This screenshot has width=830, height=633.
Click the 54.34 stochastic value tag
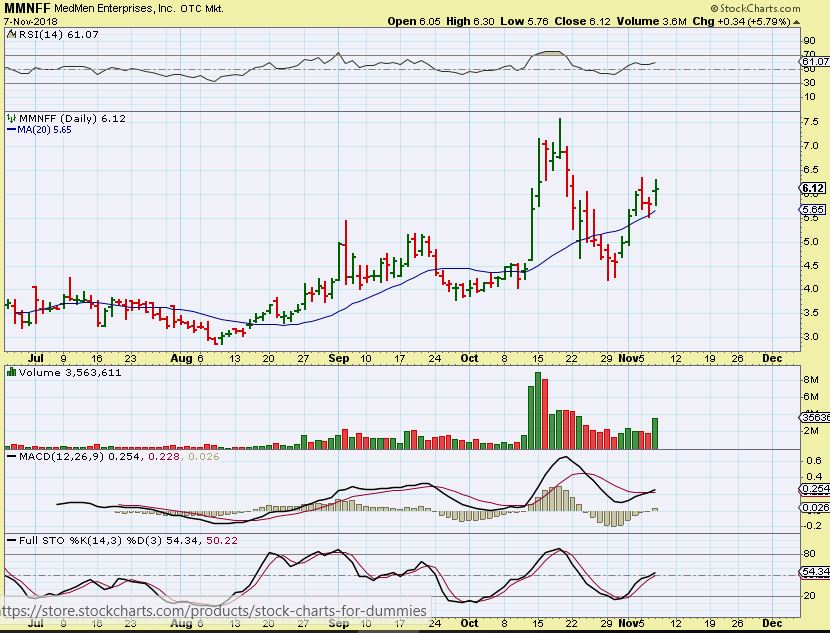(x=814, y=572)
